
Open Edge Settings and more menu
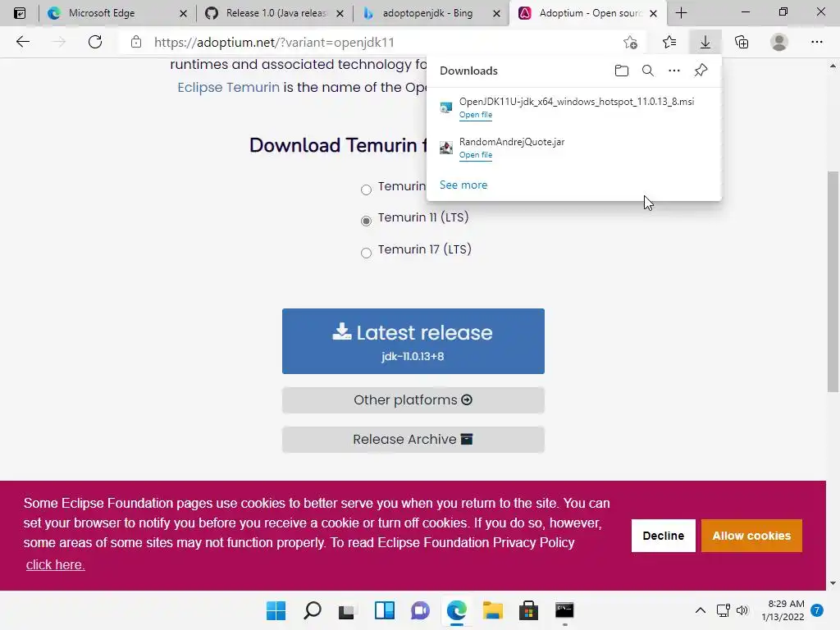816,42
